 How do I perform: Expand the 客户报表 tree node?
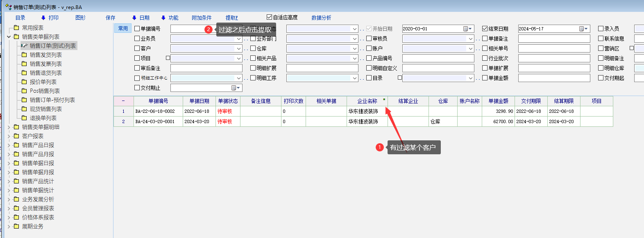(x=9, y=136)
